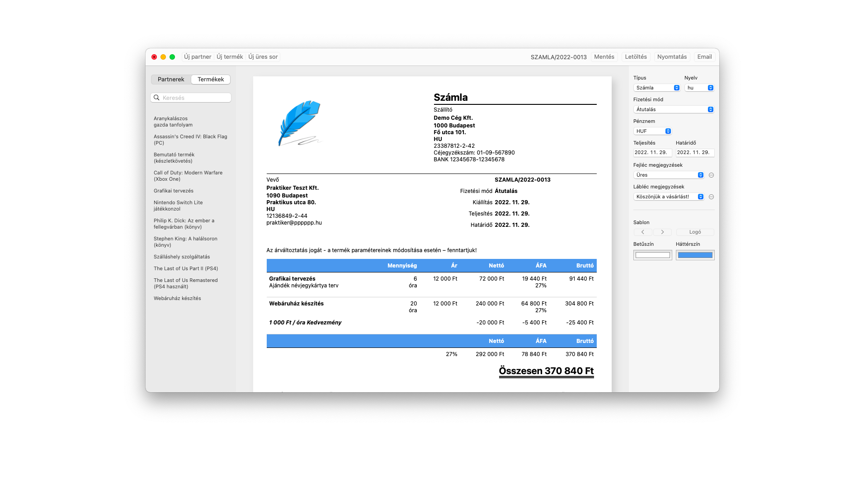Send the invoice via Email
The height and width of the screenshot is (488, 868).
point(704,56)
